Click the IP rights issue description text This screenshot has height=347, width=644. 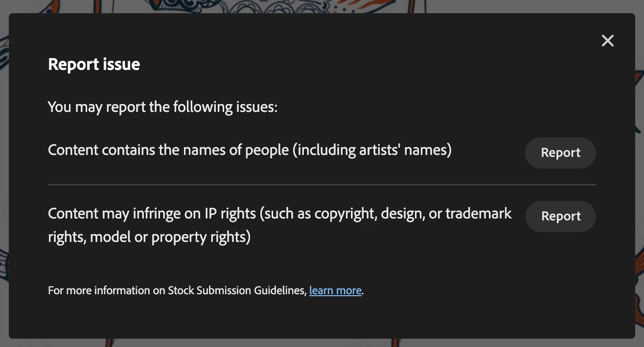280,225
